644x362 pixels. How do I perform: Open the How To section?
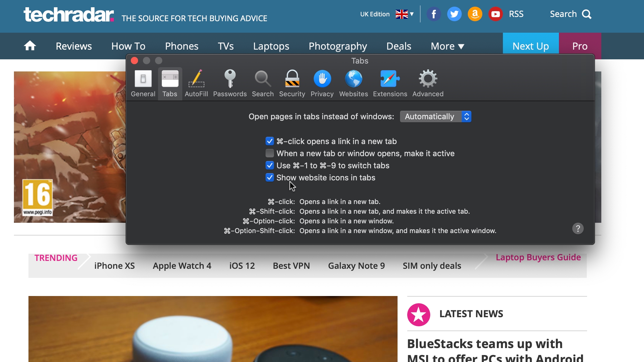tap(128, 46)
